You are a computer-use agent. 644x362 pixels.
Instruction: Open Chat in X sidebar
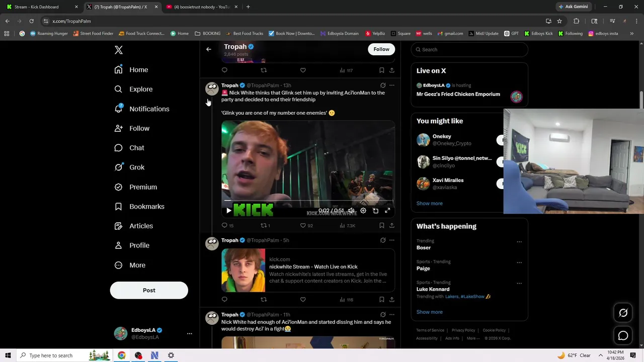point(129,148)
